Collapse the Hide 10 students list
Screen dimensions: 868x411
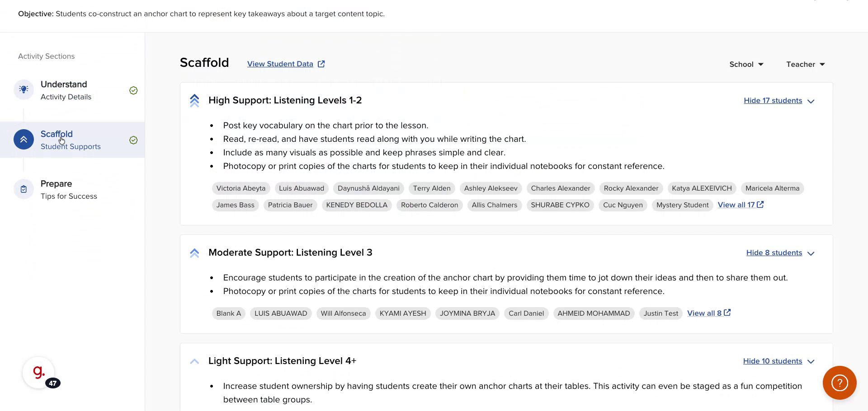[x=778, y=361]
